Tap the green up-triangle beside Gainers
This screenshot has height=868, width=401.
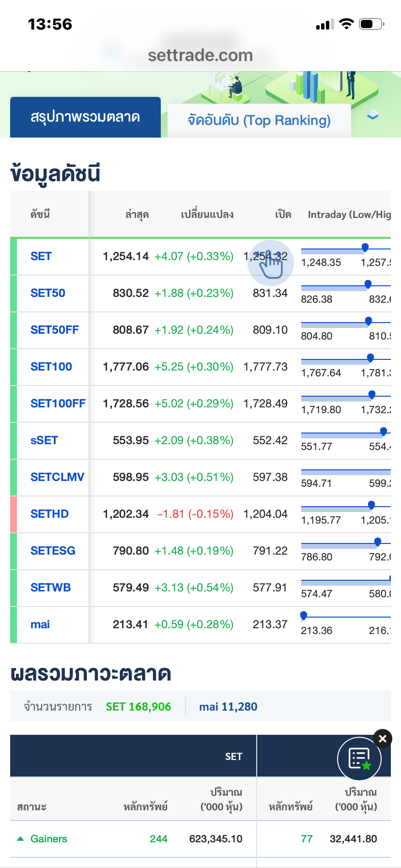[x=20, y=838]
